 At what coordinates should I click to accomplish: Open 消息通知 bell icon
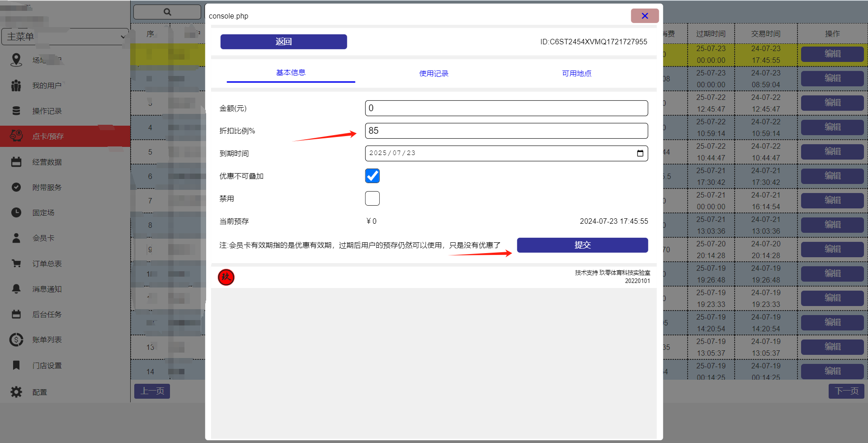click(16, 289)
